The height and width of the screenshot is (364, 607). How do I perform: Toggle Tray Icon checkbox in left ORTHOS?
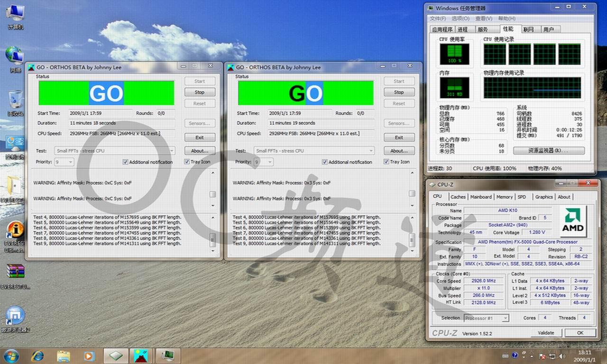click(x=197, y=162)
